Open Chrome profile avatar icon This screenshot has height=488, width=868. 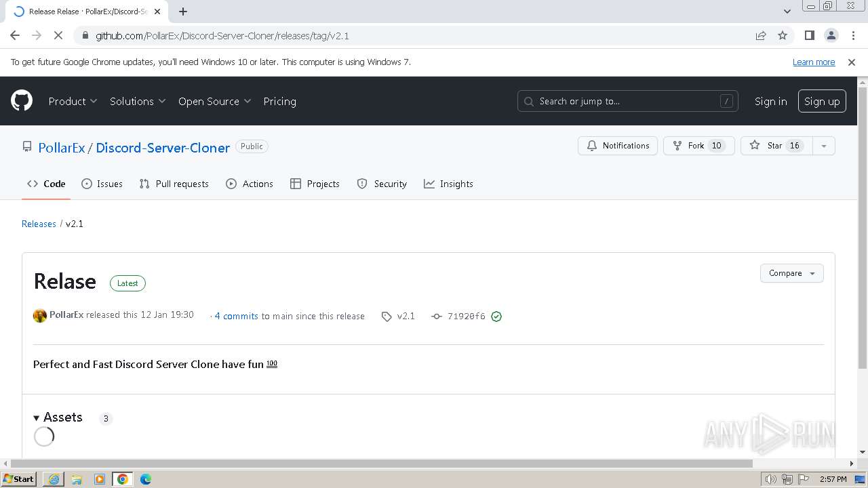point(831,35)
